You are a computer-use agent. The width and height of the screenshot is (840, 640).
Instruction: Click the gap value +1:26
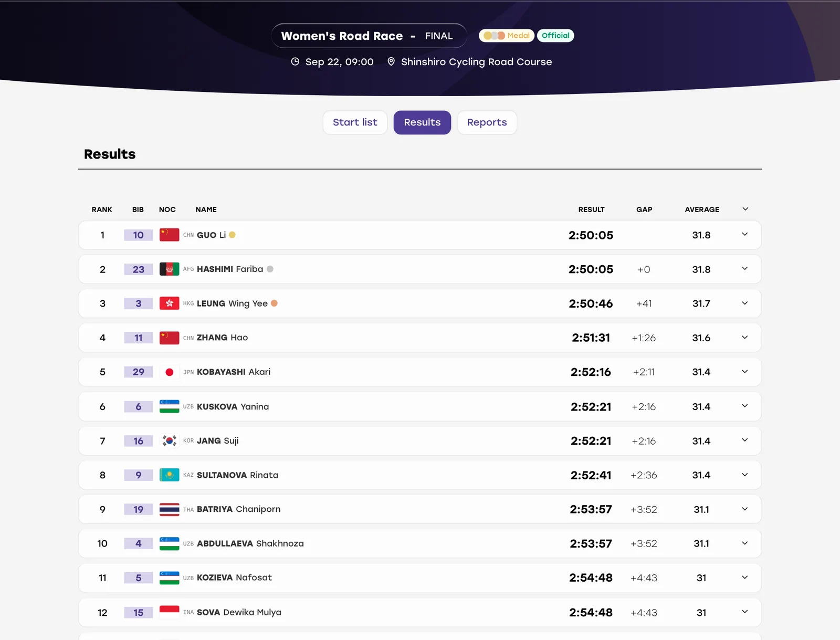pyautogui.click(x=644, y=338)
